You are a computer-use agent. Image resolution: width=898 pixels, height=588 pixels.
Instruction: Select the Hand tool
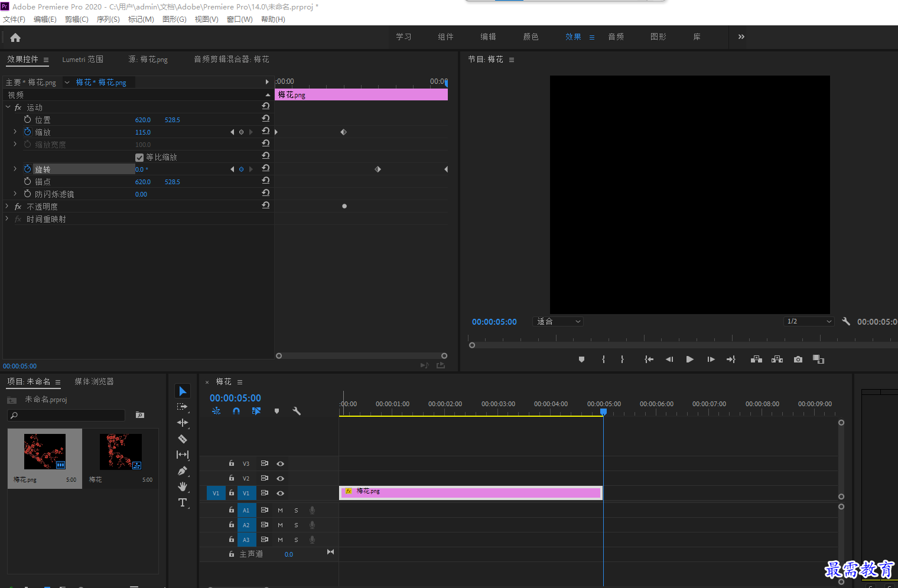click(x=183, y=486)
